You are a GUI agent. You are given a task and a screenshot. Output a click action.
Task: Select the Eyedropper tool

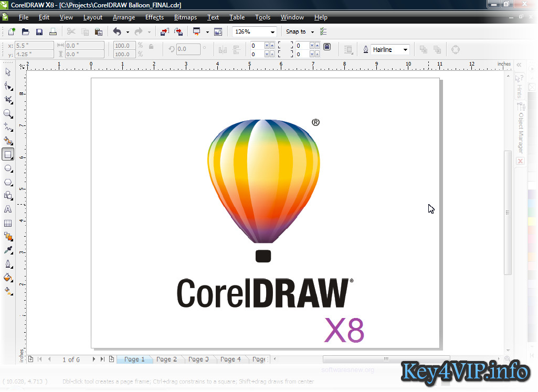[8, 250]
